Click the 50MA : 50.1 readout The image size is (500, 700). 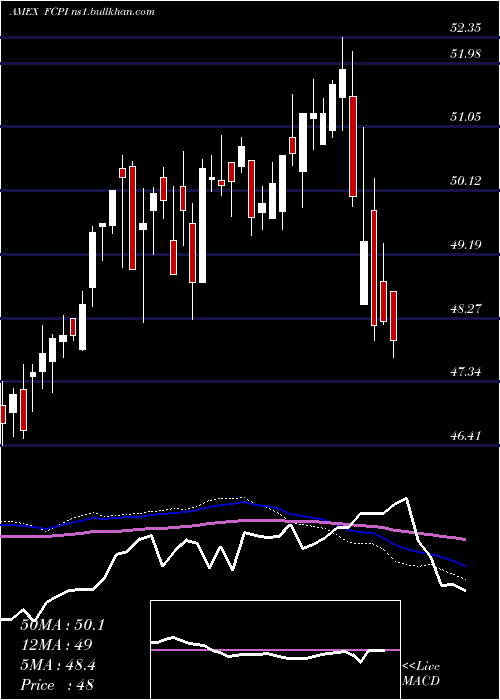(62, 625)
